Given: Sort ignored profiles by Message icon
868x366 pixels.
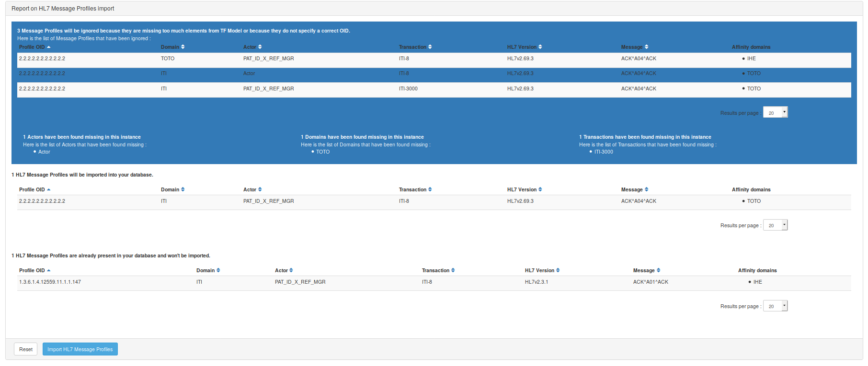Looking at the screenshot, I should [646, 47].
